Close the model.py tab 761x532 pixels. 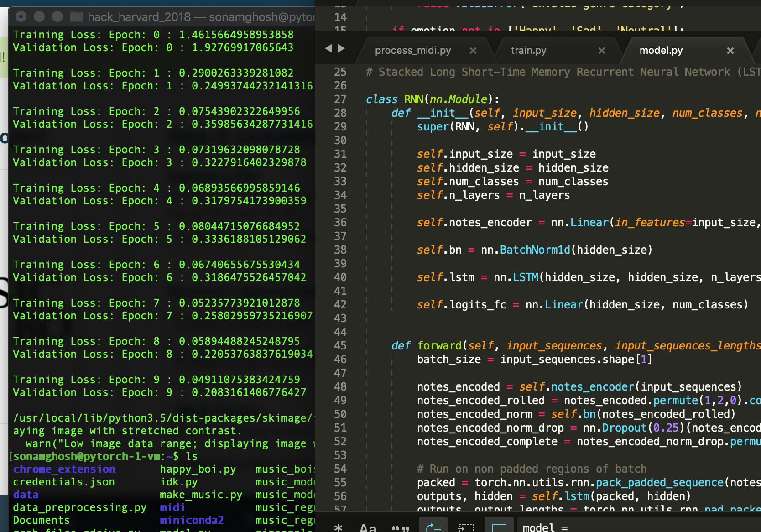coord(730,51)
